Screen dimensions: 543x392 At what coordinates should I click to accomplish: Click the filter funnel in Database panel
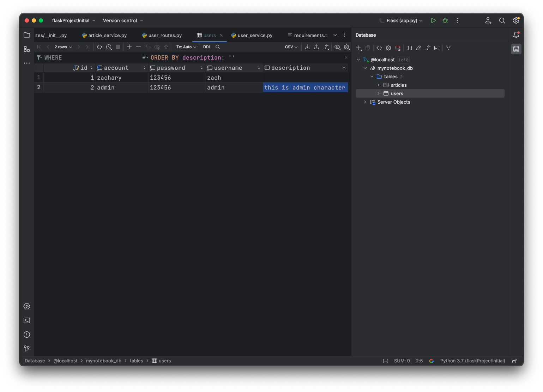click(x=448, y=48)
